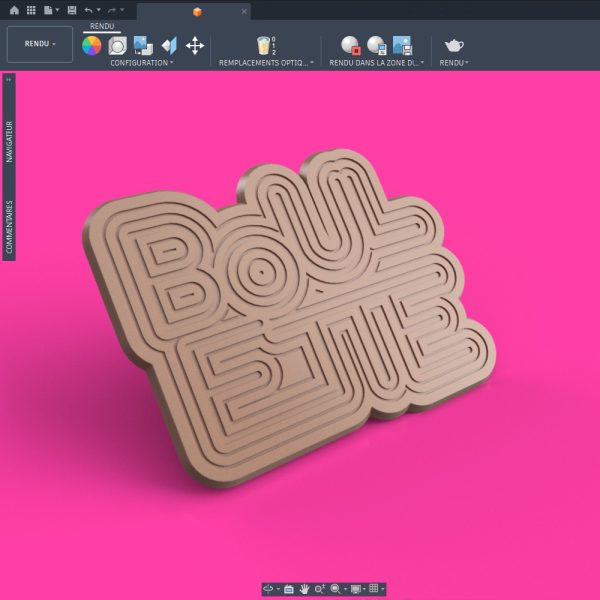Open the Orbit type dropdown arrow
Viewport: 600px width, 600px height.
[278, 589]
